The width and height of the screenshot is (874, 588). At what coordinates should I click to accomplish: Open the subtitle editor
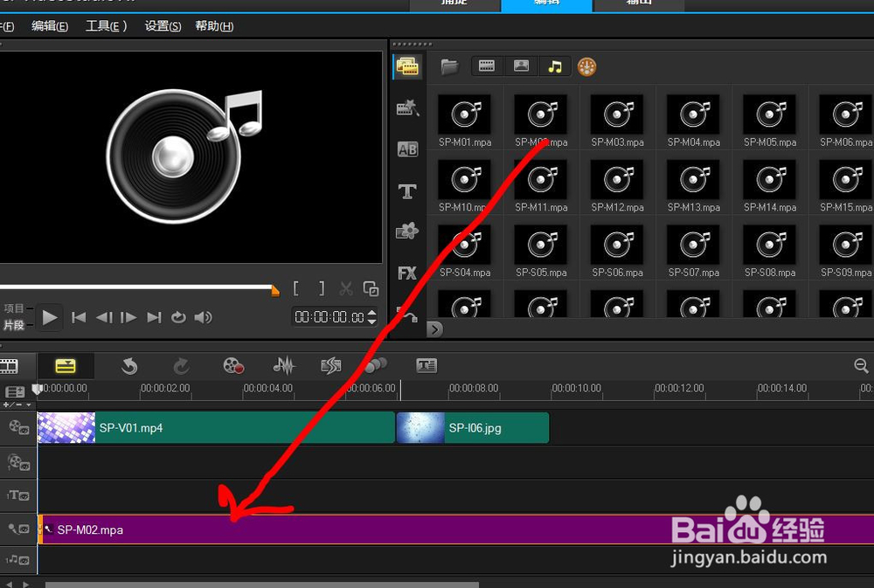pos(427,365)
